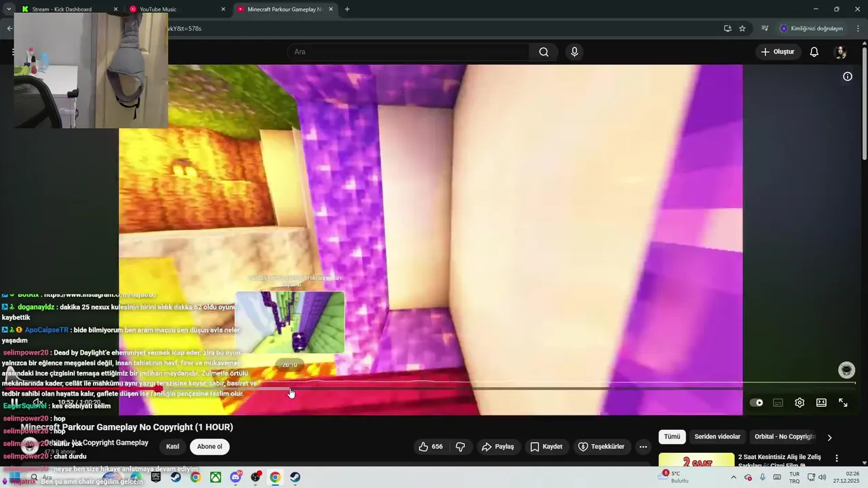Click the Katıl join button
This screenshot has height=488, width=868.
173,447
